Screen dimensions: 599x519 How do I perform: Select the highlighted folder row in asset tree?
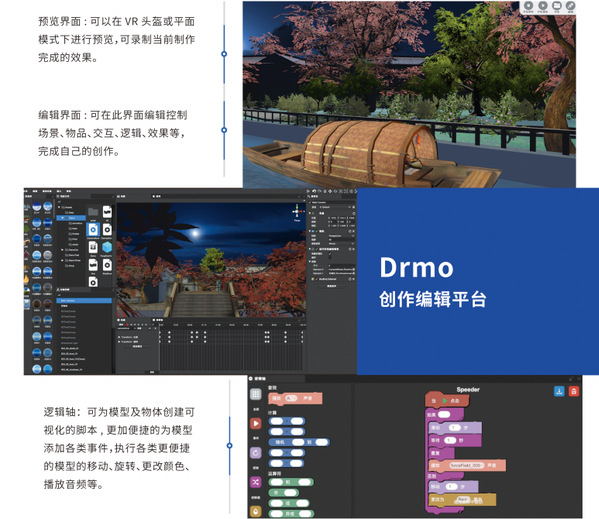point(71,218)
